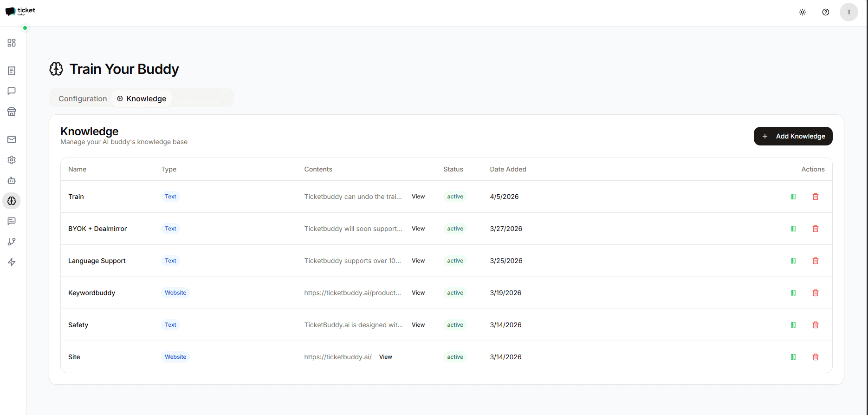Pause the Site knowledge entry
This screenshot has height=415, width=868.
793,357
